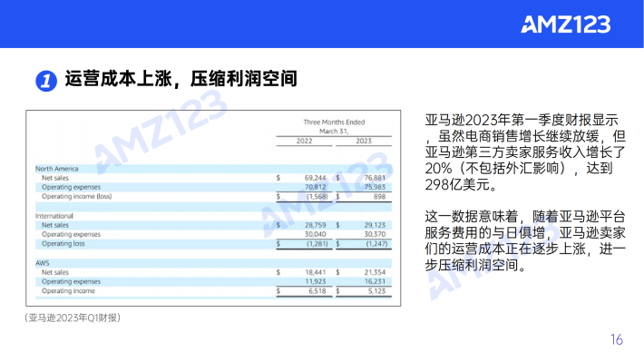Select the AWS section label
The image size is (644, 362).
click(x=43, y=263)
